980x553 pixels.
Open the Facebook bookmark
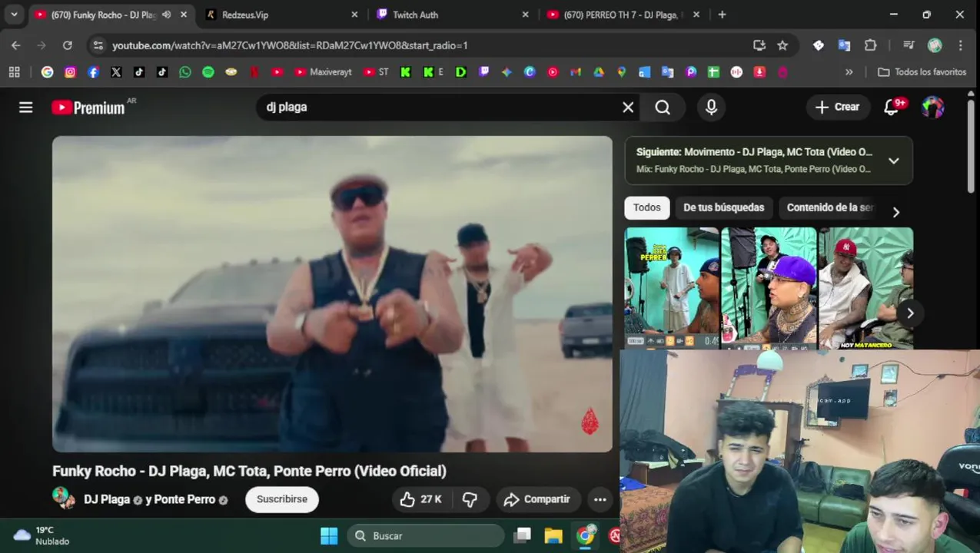[x=94, y=72]
